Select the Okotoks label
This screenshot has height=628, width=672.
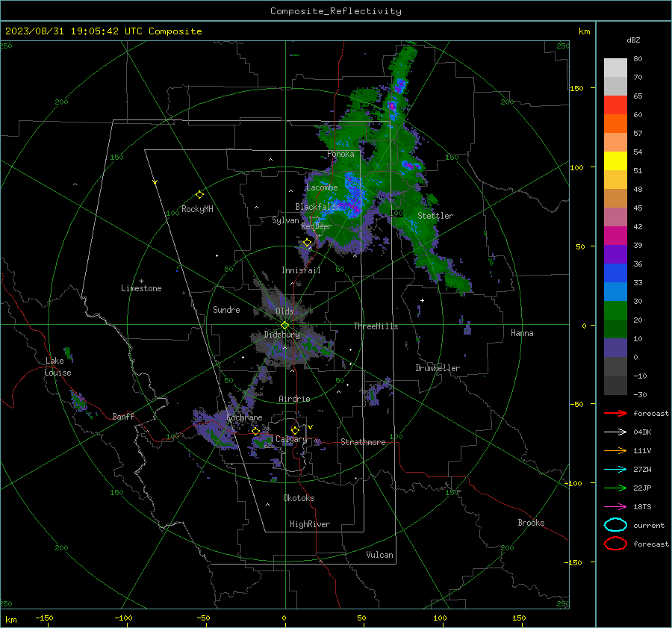tap(299, 497)
